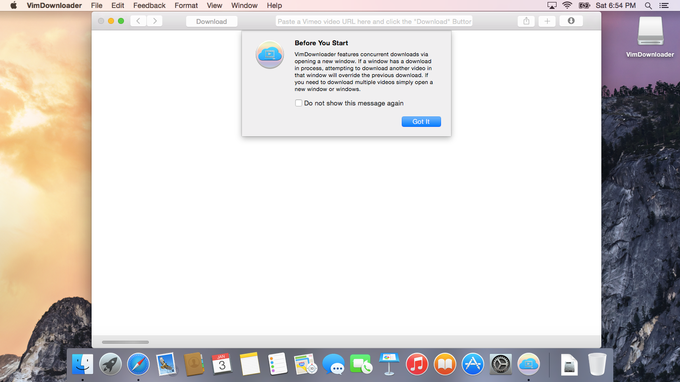Open Notes from the dock

249,364
